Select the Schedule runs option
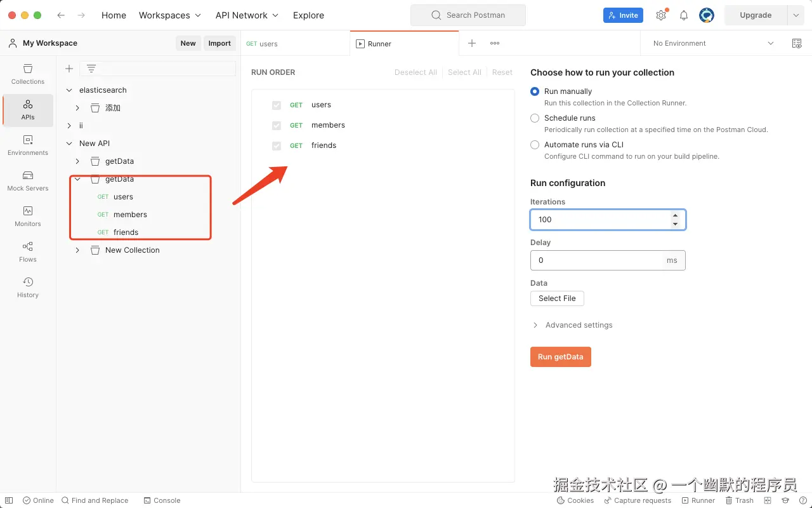Image resolution: width=812 pixels, height=508 pixels. click(535, 118)
